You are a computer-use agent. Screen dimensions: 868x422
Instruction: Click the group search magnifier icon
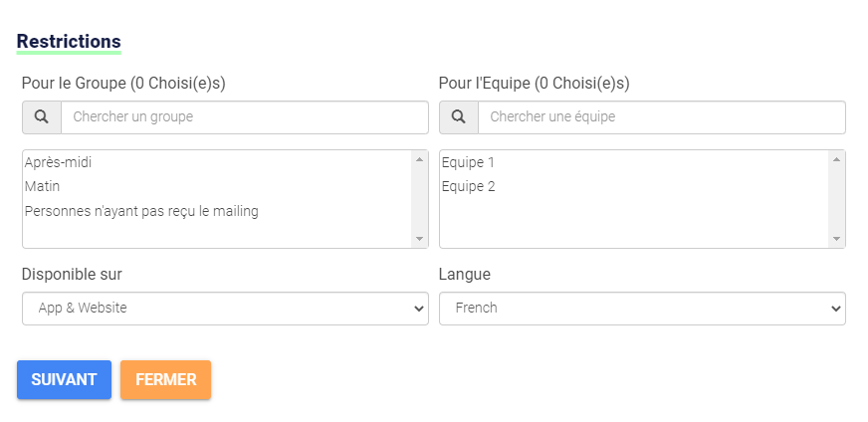point(42,116)
